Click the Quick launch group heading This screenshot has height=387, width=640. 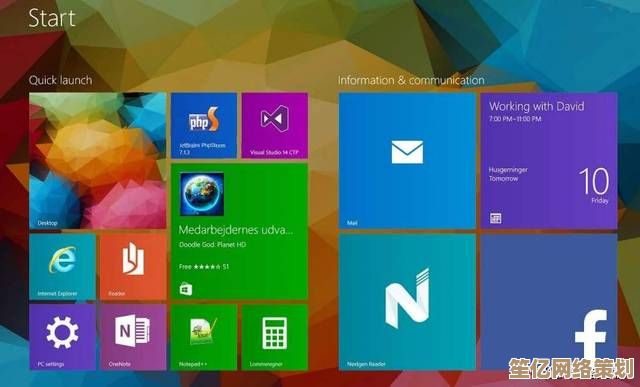tap(60, 80)
